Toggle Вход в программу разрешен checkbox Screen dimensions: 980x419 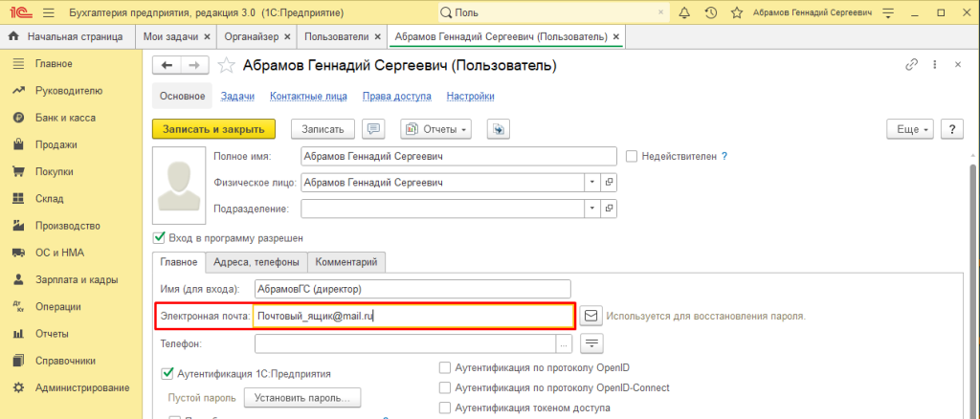click(159, 238)
